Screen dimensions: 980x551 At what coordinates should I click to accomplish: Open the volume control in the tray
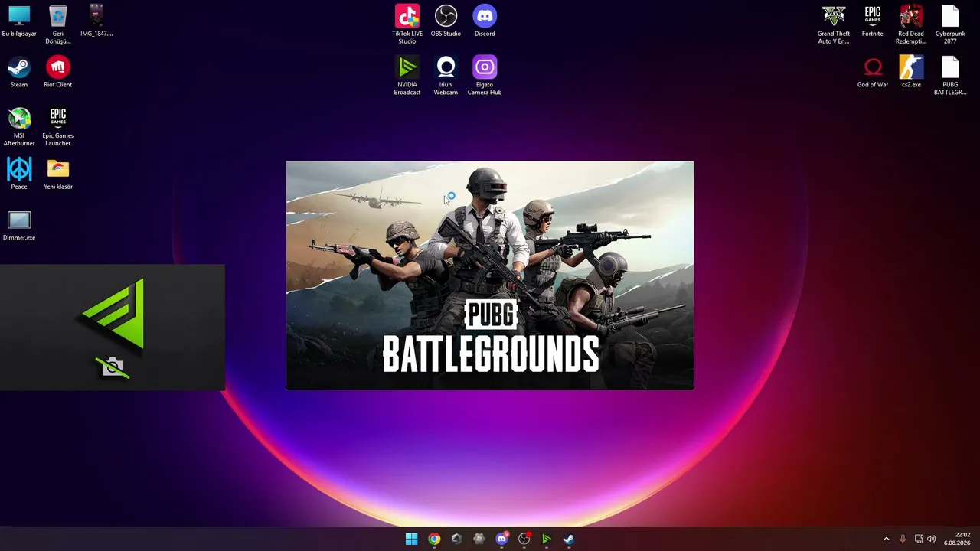tap(932, 539)
